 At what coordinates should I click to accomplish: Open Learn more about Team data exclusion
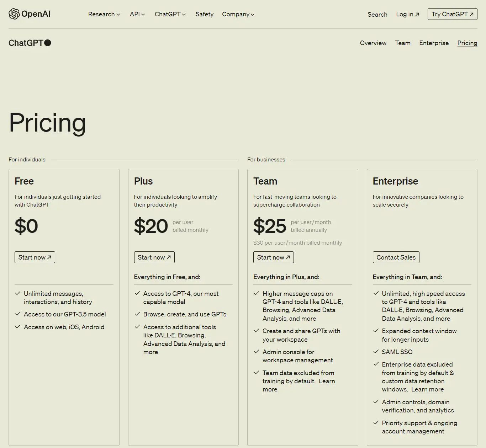click(x=327, y=381)
